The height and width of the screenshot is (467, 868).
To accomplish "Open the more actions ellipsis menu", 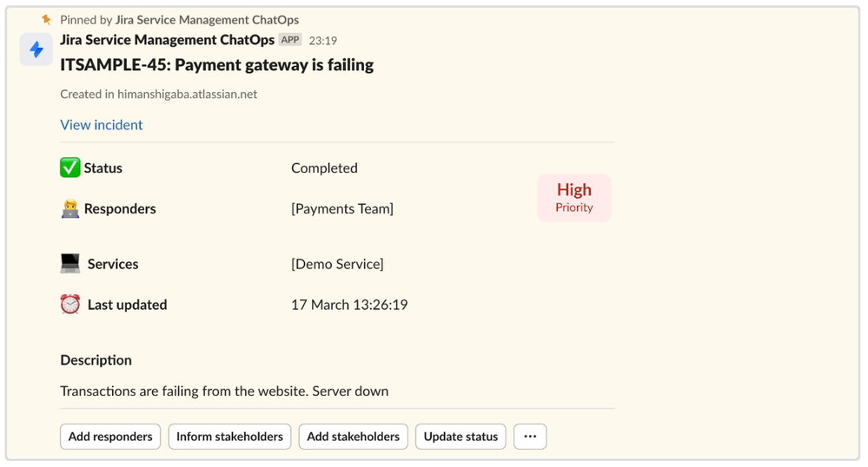I will [x=530, y=437].
